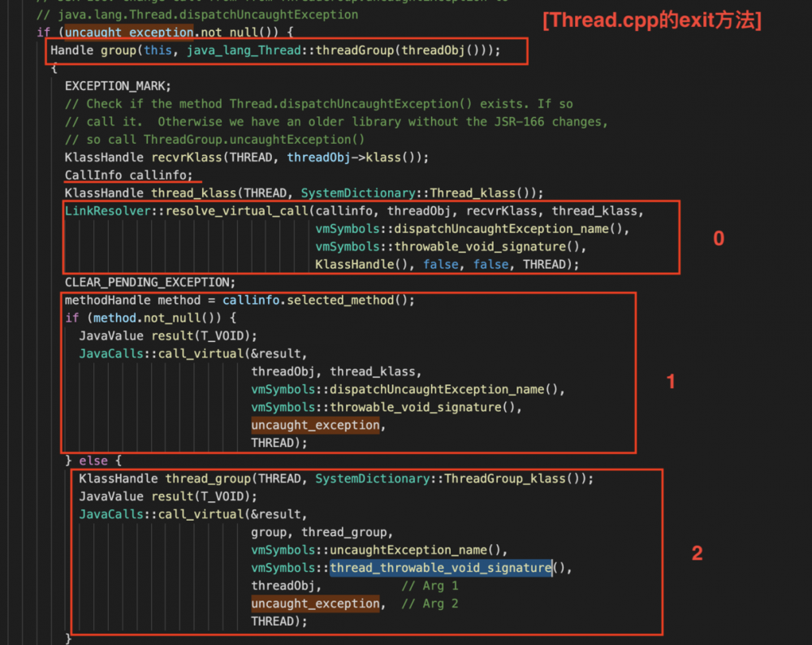The width and height of the screenshot is (812, 645).
Task: Click the '} else {' line
Action: pos(93,461)
